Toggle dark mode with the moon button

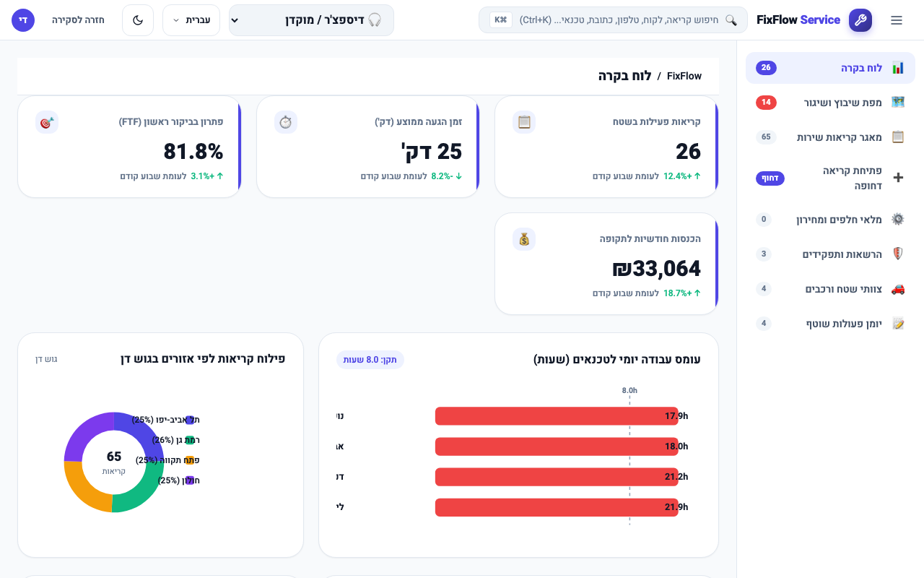(x=138, y=20)
